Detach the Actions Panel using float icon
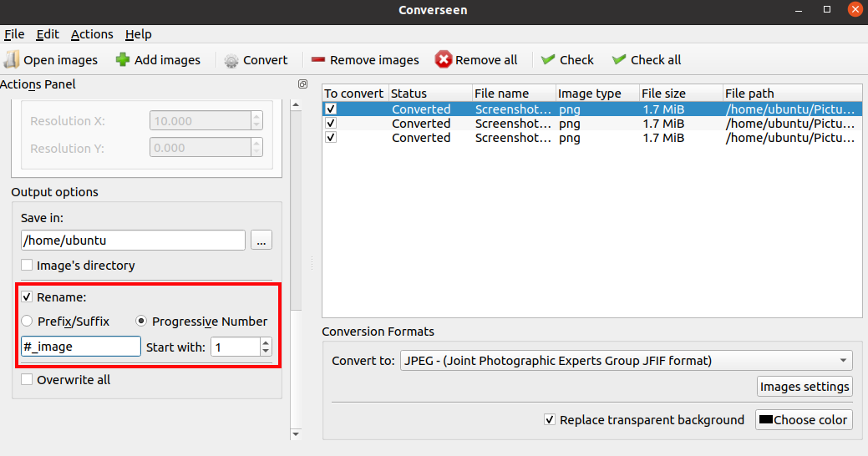The image size is (868, 456). [x=302, y=84]
